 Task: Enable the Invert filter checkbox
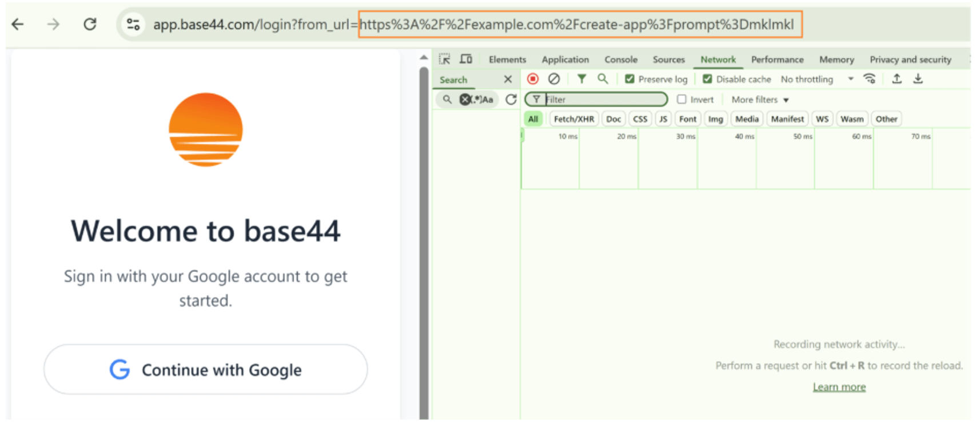(x=682, y=100)
